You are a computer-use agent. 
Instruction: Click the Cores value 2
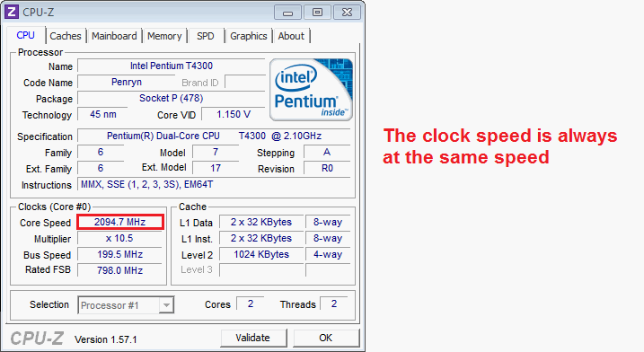(250, 304)
